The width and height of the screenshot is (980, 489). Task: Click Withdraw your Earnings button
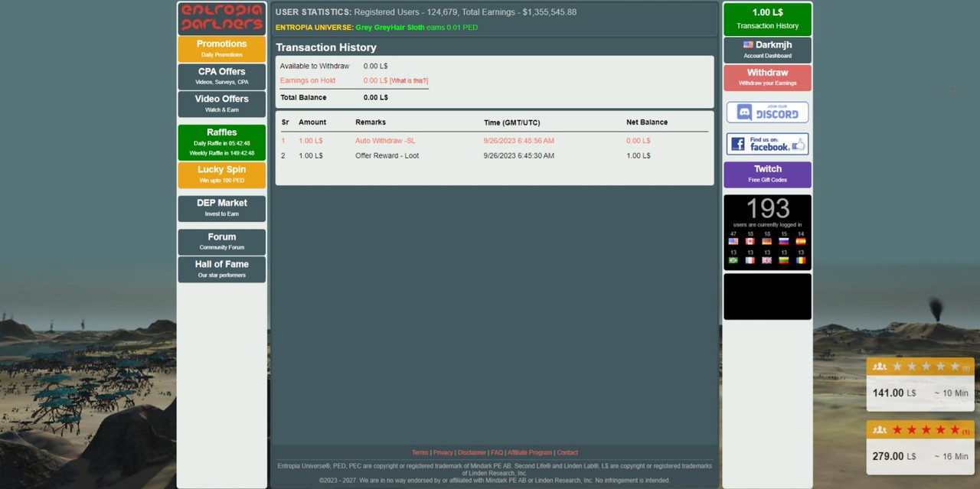tap(767, 77)
